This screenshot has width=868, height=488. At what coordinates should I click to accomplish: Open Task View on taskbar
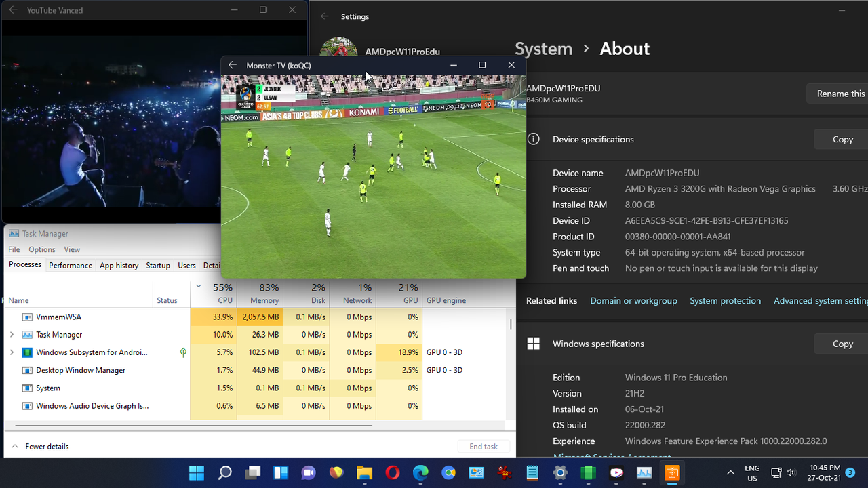[253, 472]
